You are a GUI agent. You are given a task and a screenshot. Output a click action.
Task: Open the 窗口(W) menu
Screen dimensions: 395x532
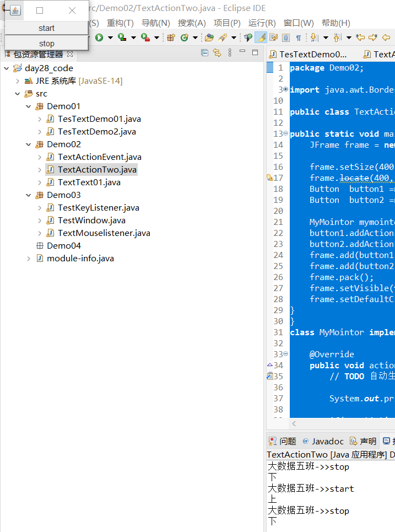[299, 23]
